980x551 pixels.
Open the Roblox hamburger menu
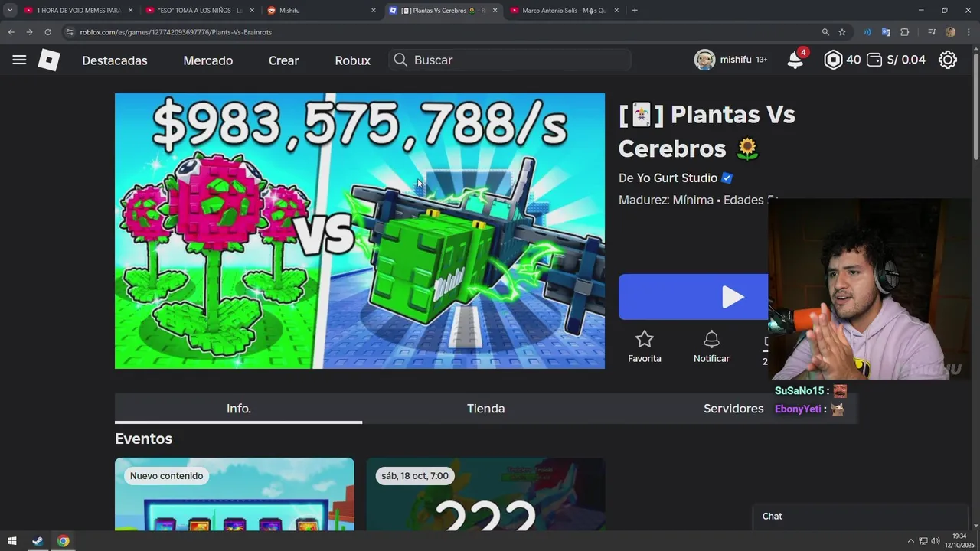19,60
